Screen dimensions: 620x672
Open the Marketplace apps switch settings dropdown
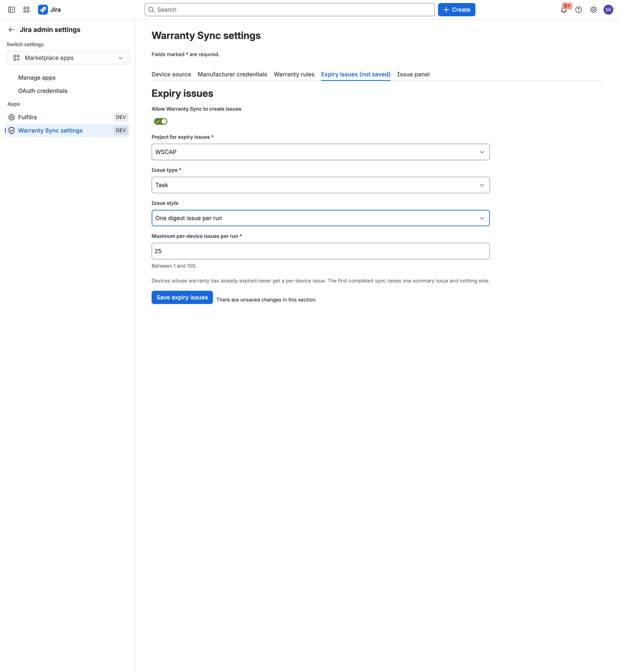68,58
